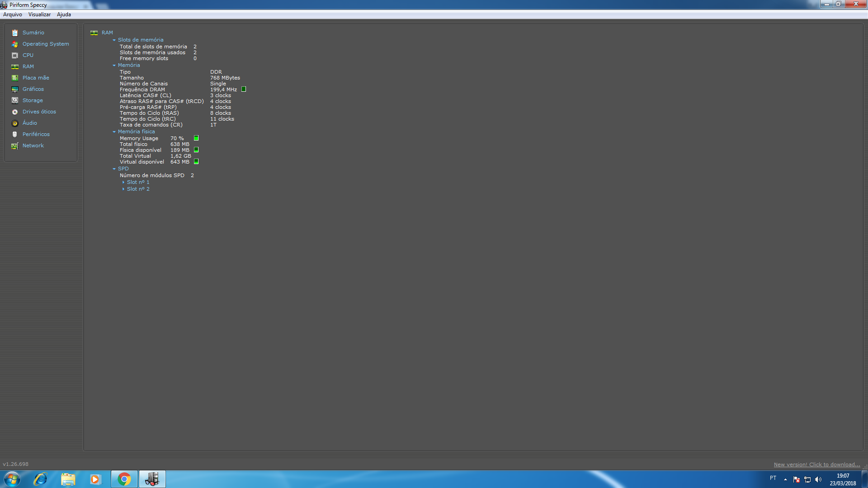Go to the Storage section
Screen dimensions: 868x488
(33, 100)
